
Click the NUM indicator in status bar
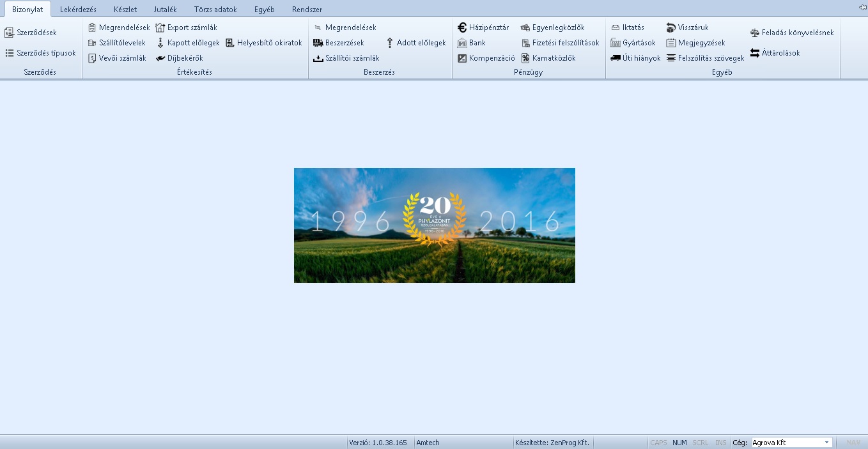[679, 443]
